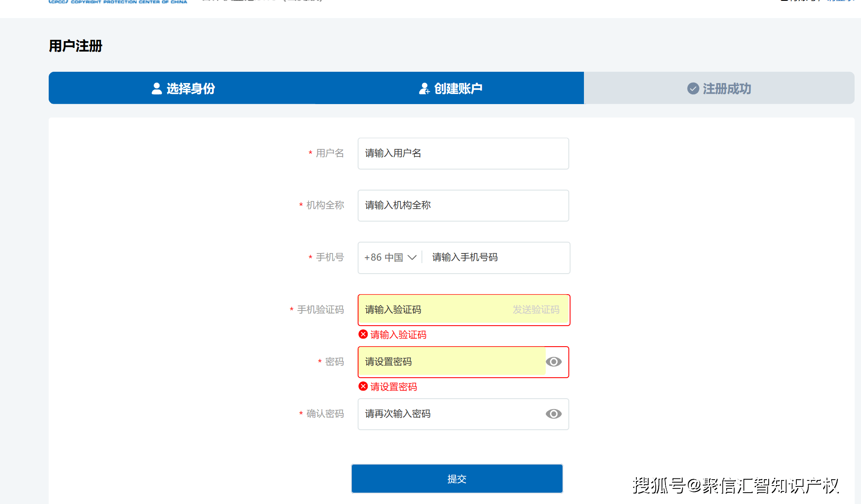Viewport: 861px width, 504px height.
Task: Click the person icon on 选择身份 step
Action: (x=157, y=89)
